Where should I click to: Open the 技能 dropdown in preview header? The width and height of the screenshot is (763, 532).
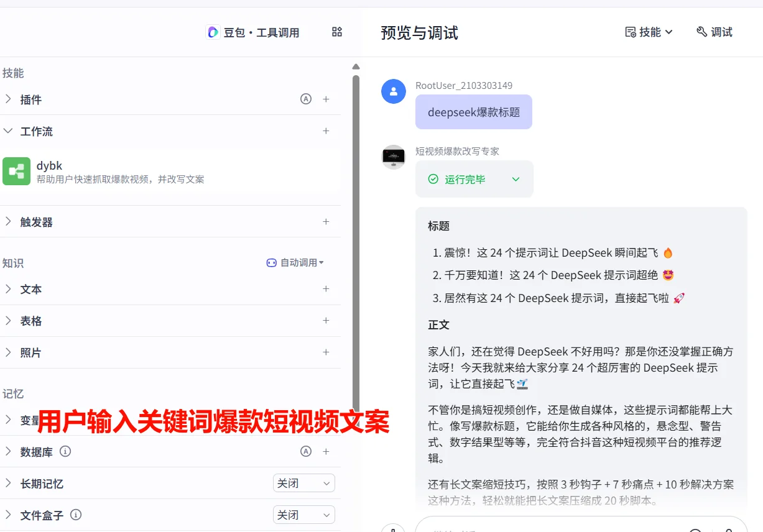(x=649, y=32)
